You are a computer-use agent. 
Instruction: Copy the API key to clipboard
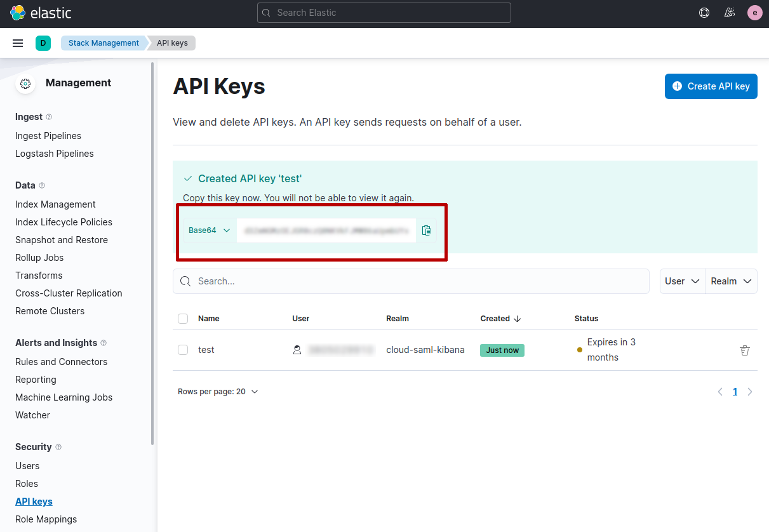[426, 230]
